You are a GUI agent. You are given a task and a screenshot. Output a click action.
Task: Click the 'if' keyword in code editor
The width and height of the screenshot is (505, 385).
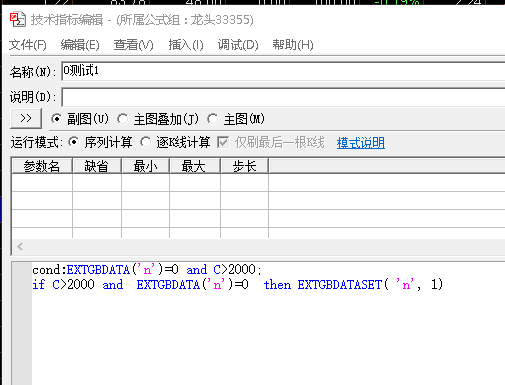click(x=39, y=284)
